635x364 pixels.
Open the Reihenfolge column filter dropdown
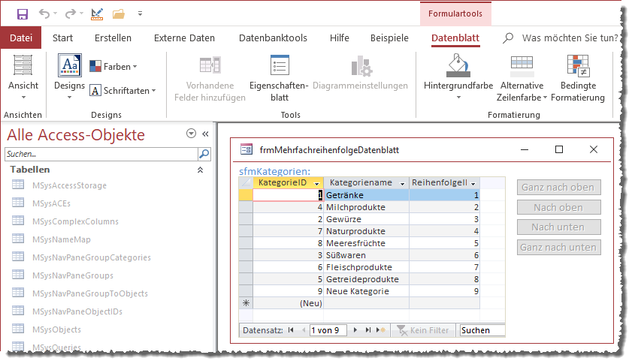(473, 184)
